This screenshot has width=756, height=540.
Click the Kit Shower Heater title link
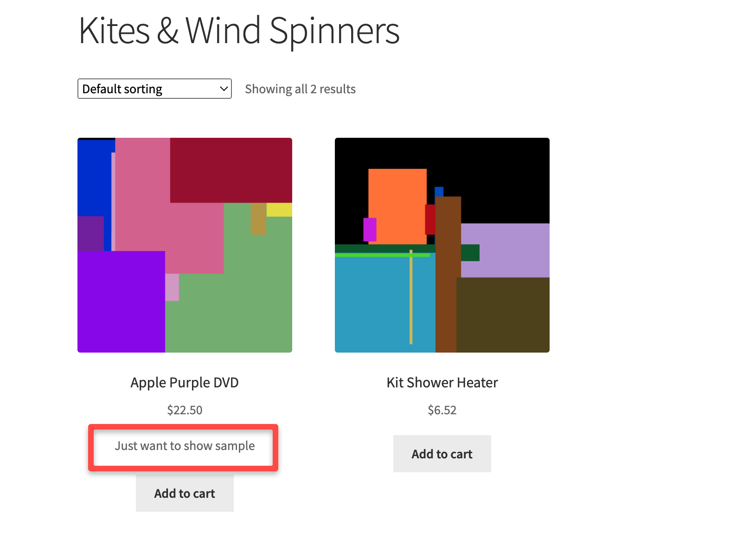click(442, 383)
